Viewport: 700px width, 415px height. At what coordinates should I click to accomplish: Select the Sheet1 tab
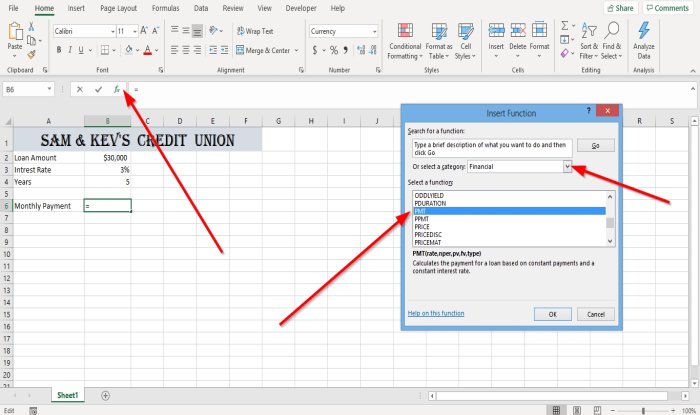pos(67,395)
